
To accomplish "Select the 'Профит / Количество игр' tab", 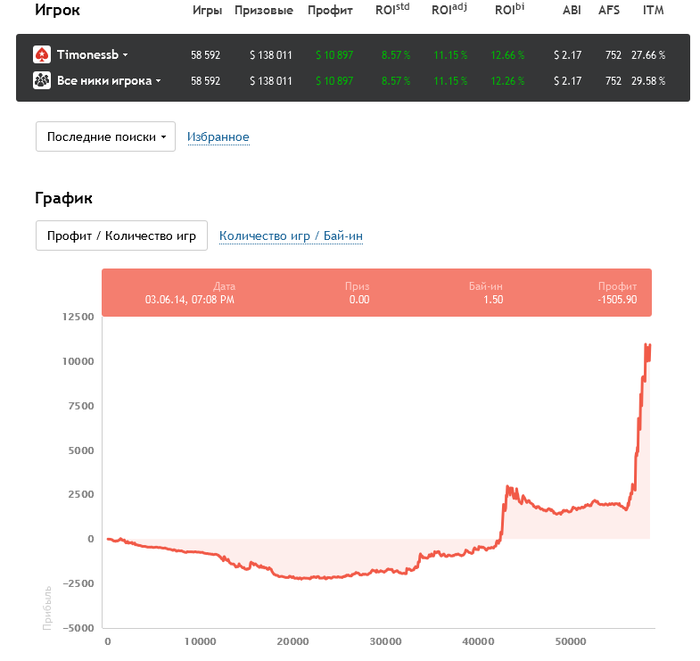I will [x=121, y=236].
